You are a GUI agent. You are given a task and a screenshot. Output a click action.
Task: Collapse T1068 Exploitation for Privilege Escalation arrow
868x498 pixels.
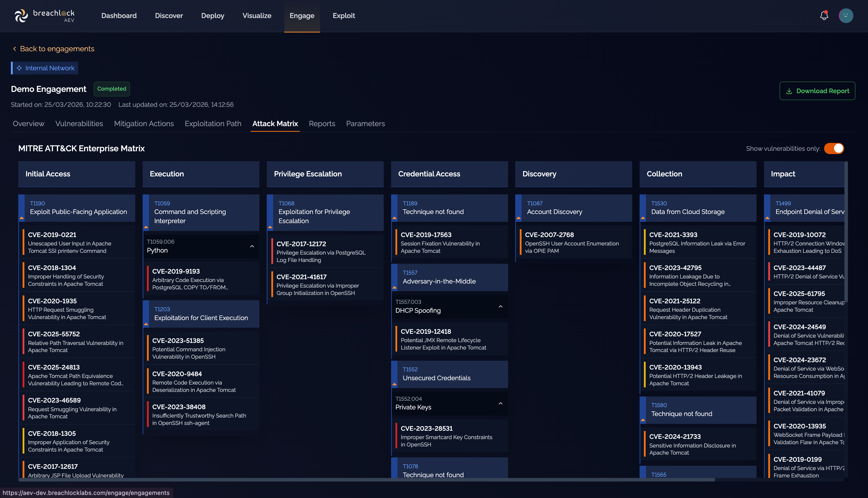tap(270, 227)
